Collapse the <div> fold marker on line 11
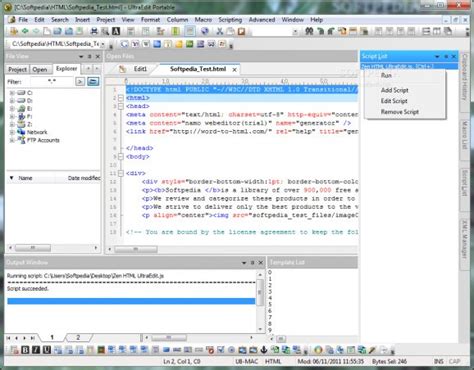The image size is (474, 370). (x=121, y=173)
